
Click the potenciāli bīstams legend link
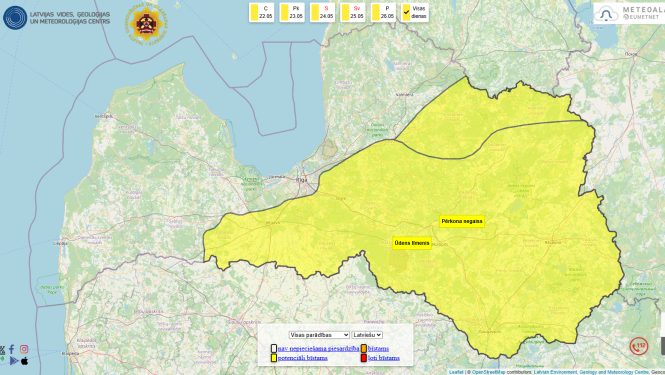click(x=303, y=358)
